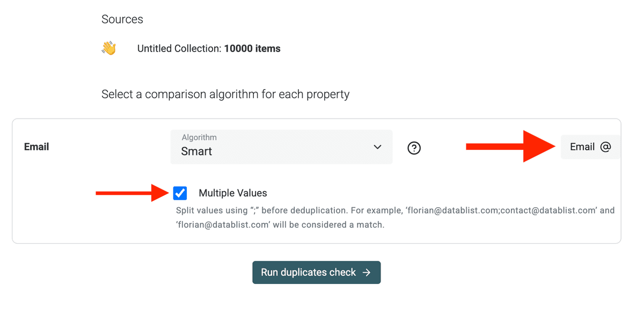
Task: Click the Select a comparison algorithm heading
Action: (225, 94)
